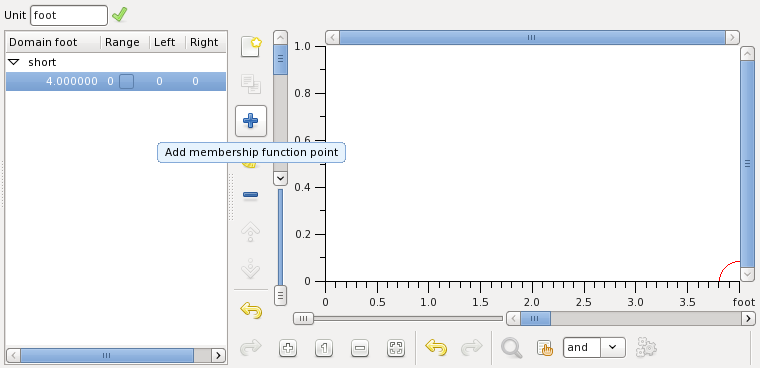760x368 pixels.
Task: Click the fit-to-view fullscreen icon
Action: pyautogui.click(x=396, y=348)
